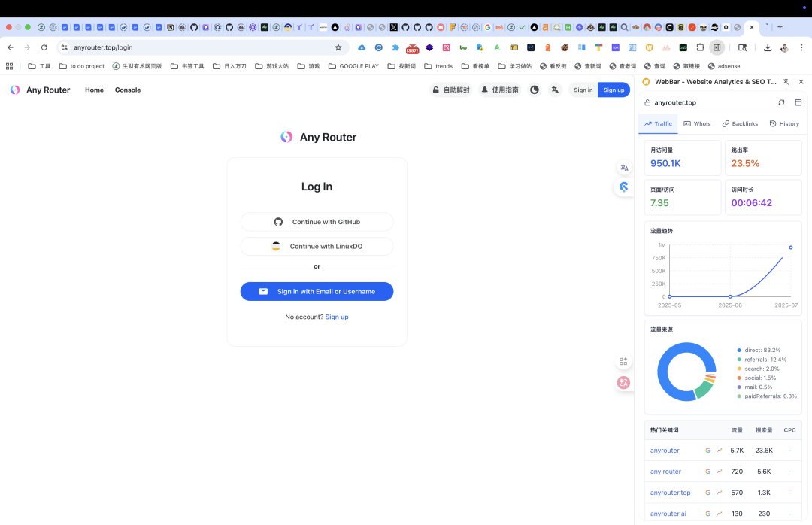
Task: Open the anyrouter ai keyword link
Action: pyautogui.click(x=668, y=514)
